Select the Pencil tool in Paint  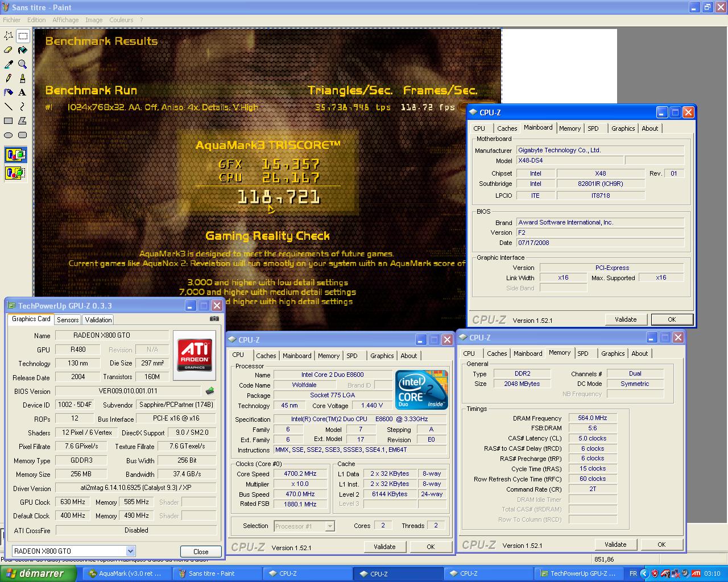click(x=9, y=78)
